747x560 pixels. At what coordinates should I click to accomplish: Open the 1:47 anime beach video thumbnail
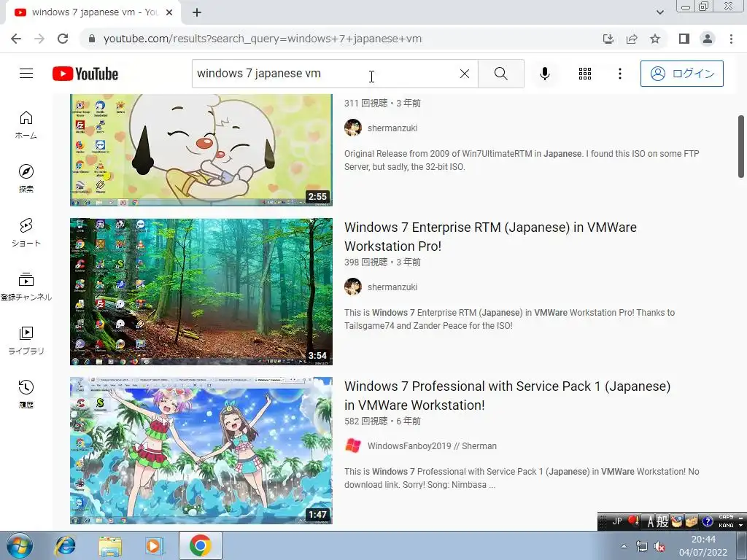[201, 451]
